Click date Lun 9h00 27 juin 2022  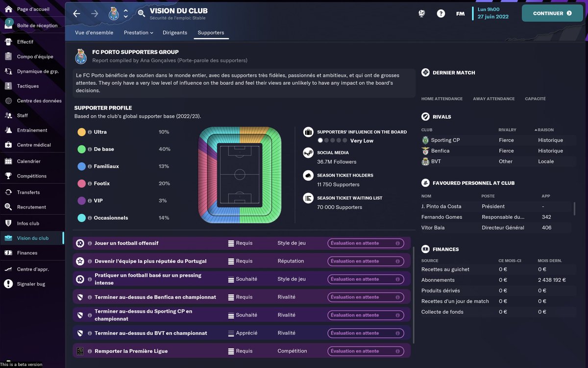[493, 13]
